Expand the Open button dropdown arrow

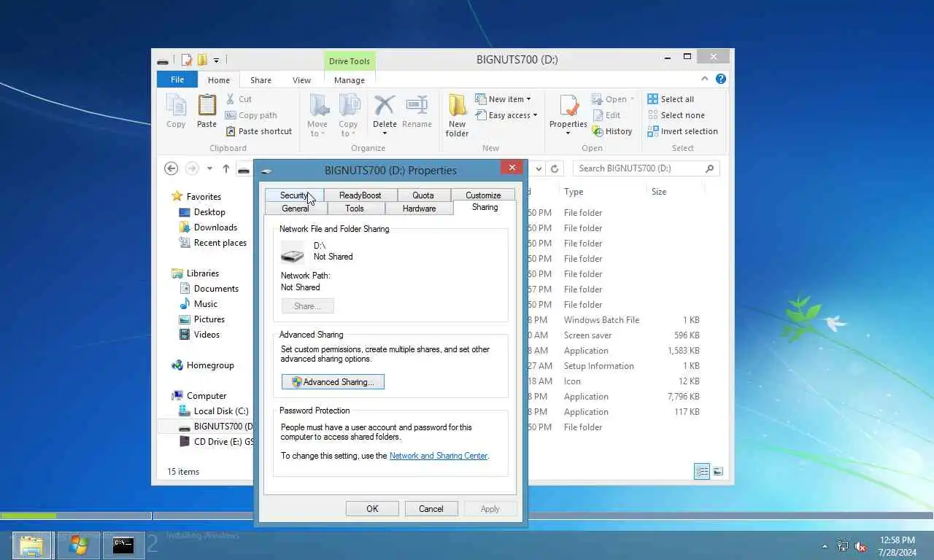pyautogui.click(x=632, y=99)
